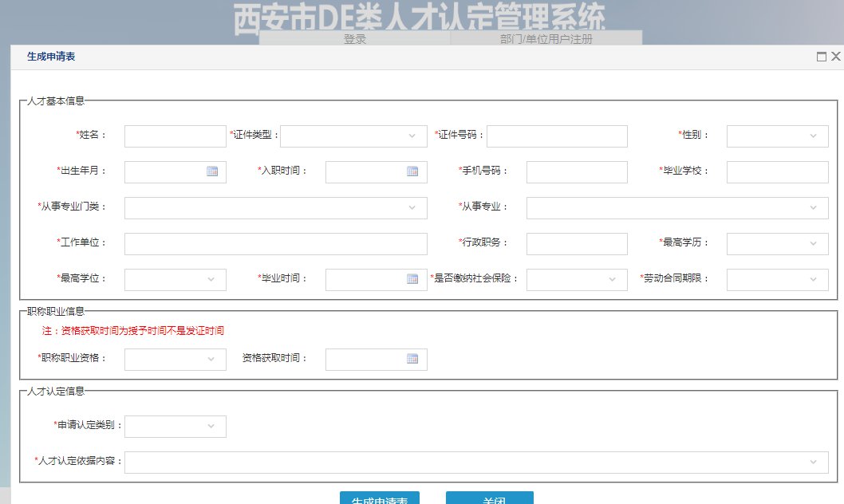Open the 毕业时间 calendar picker

pyautogui.click(x=412, y=279)
